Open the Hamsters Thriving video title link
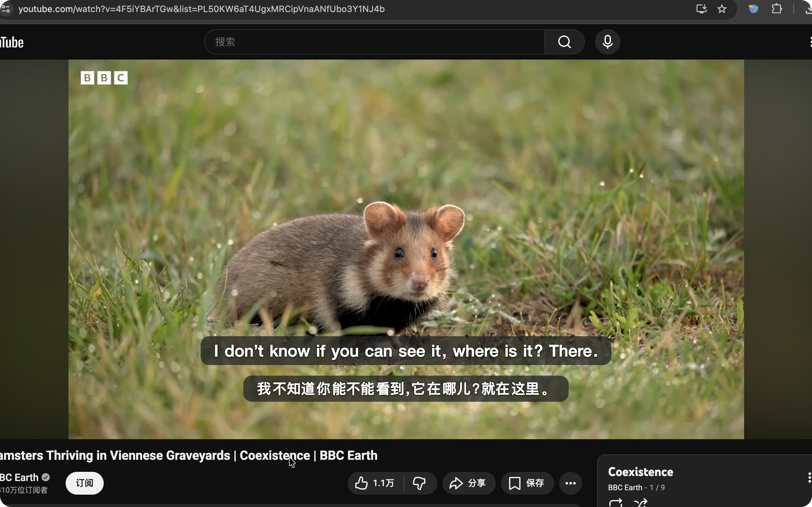Viewport: 812px width, 507px height. tap(188, 455)
